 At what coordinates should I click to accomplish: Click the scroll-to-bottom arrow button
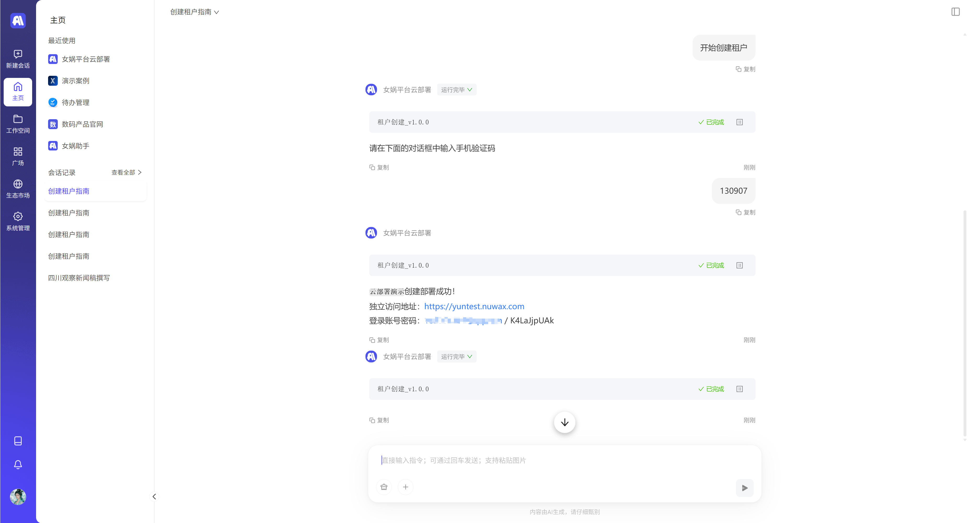[564, 422]
